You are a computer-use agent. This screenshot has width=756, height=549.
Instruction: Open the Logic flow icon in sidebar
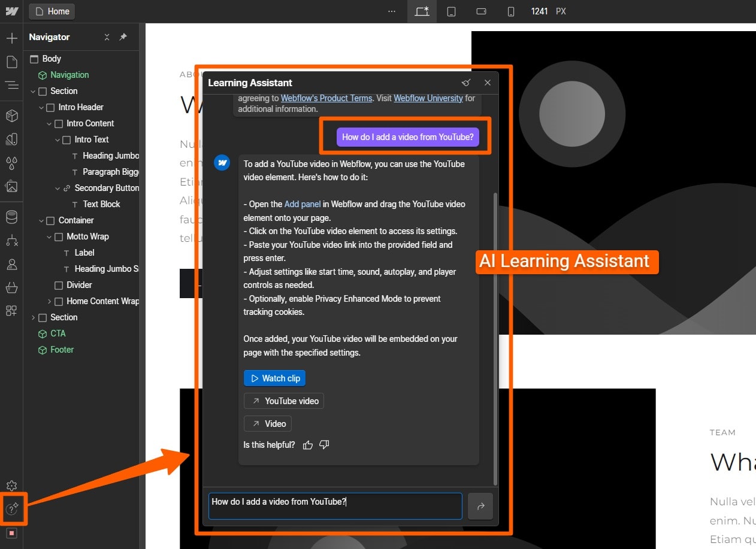tap(11, 241)
